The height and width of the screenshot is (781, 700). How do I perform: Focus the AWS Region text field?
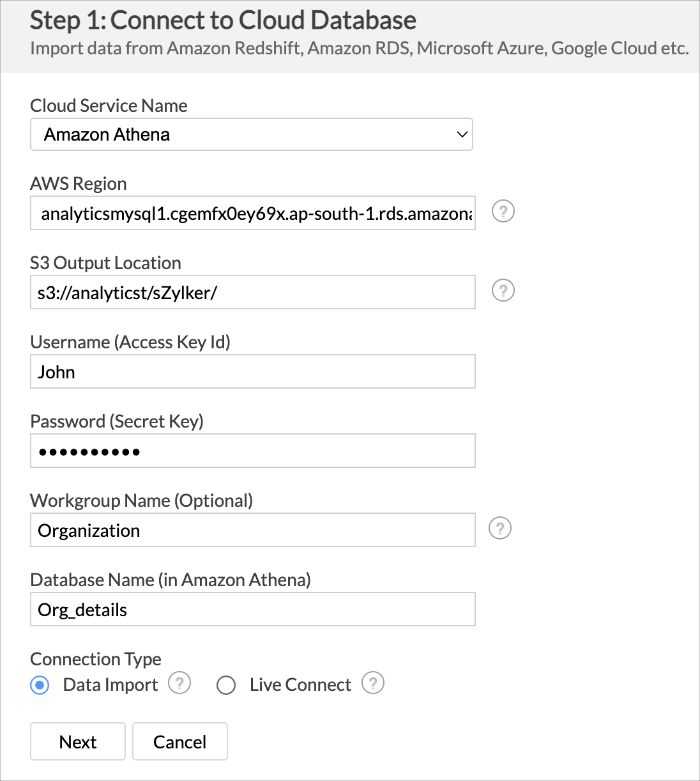(252, 213)
